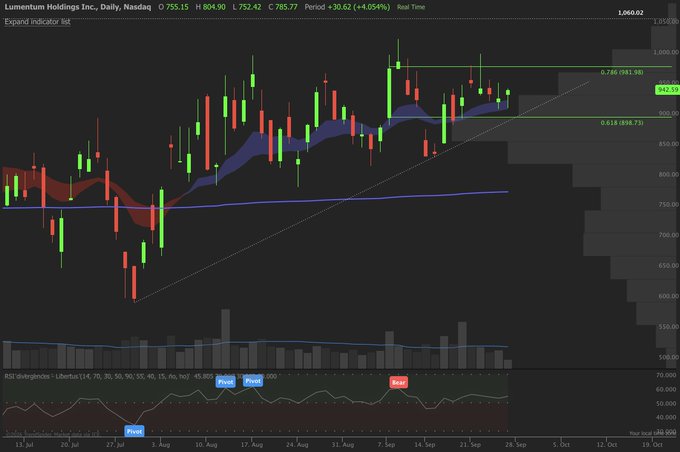Click the 10. Aug date label
This screenshot has height=452, width=680.
206,445
